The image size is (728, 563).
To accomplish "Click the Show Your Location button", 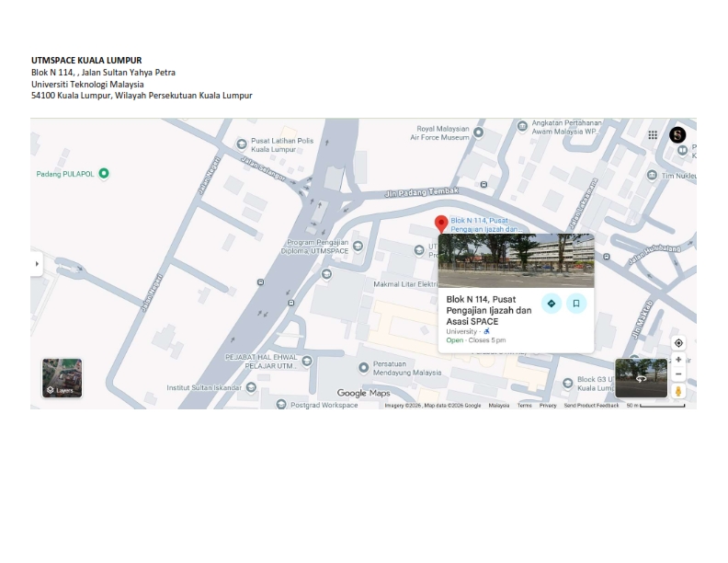I will point(678,343).
